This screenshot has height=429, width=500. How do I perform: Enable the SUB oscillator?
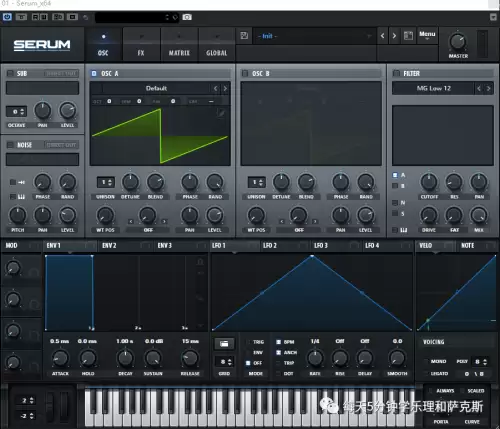(10, 73)
